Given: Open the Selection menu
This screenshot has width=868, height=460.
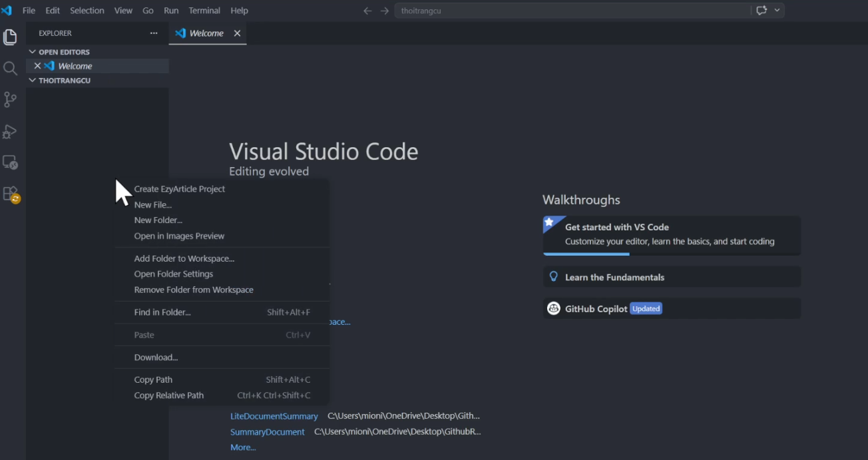Looking at the screenshot, I should (87, 11).
